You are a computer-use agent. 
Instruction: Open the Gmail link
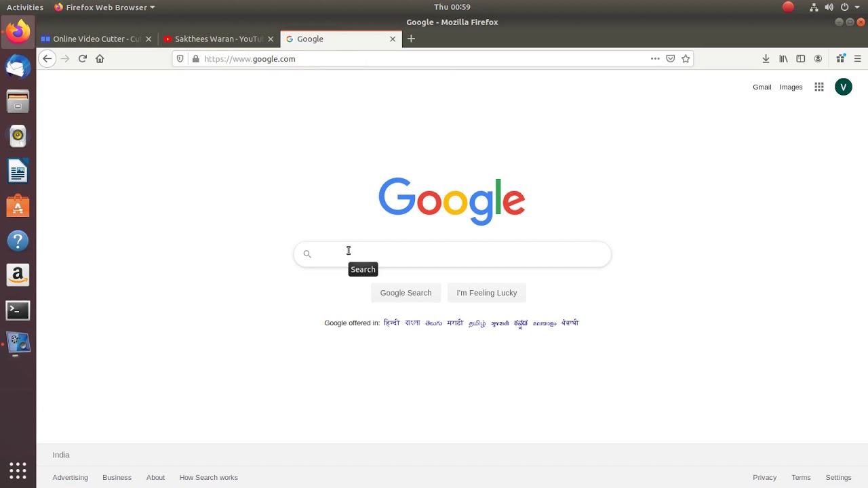pos(762,87)
